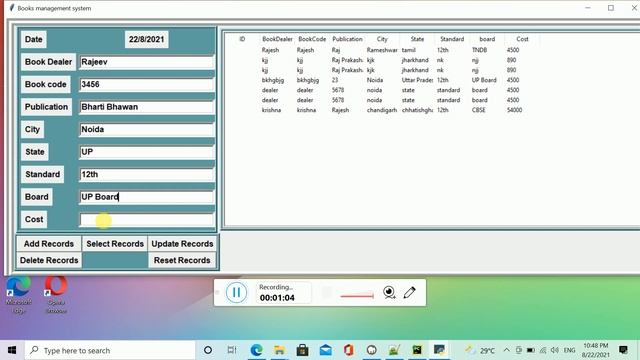Pause the screen recording
The height and width of the screenshot is (360, 640).
pyautogui.click(x=236, y=293)
